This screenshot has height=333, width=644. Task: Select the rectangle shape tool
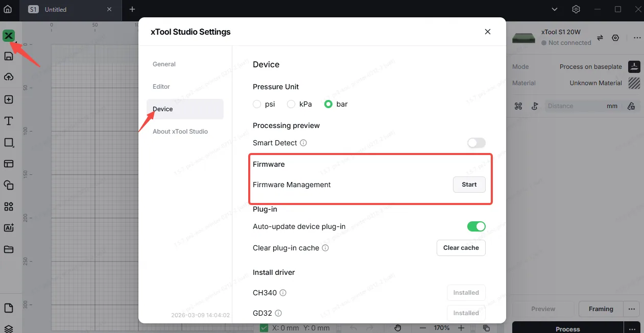(x=9, y=142)
